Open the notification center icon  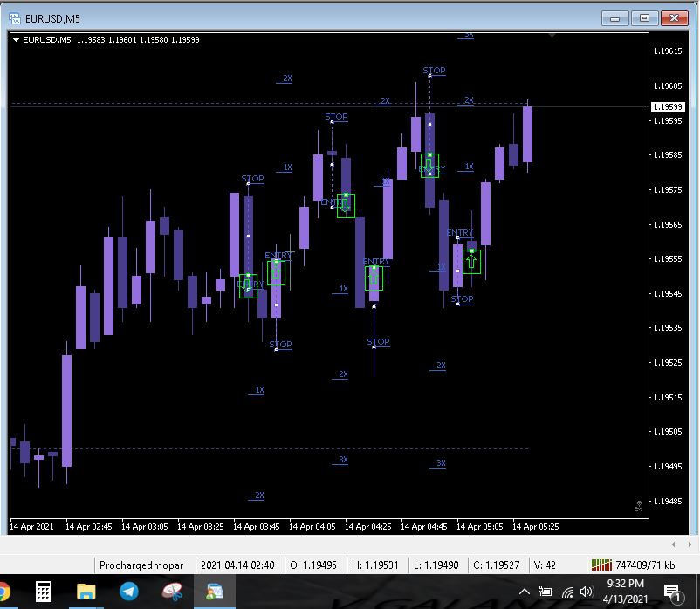(672, 592)
